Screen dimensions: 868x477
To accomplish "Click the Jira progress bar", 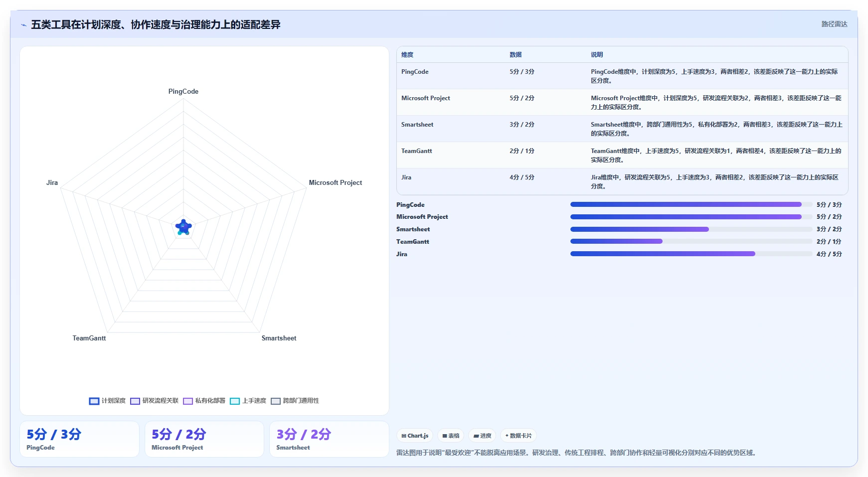I will click(x=691, y=254).
